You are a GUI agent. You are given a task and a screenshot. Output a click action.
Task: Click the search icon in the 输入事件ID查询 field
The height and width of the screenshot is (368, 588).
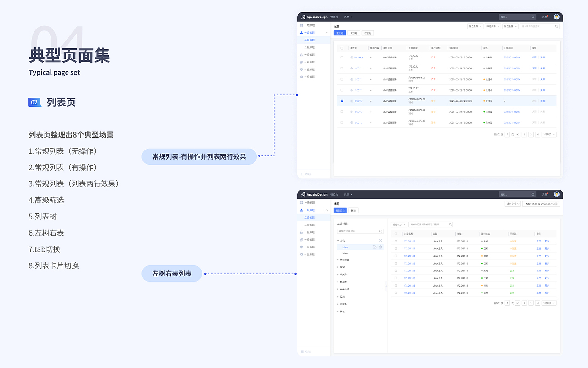[x=556, y=26]
